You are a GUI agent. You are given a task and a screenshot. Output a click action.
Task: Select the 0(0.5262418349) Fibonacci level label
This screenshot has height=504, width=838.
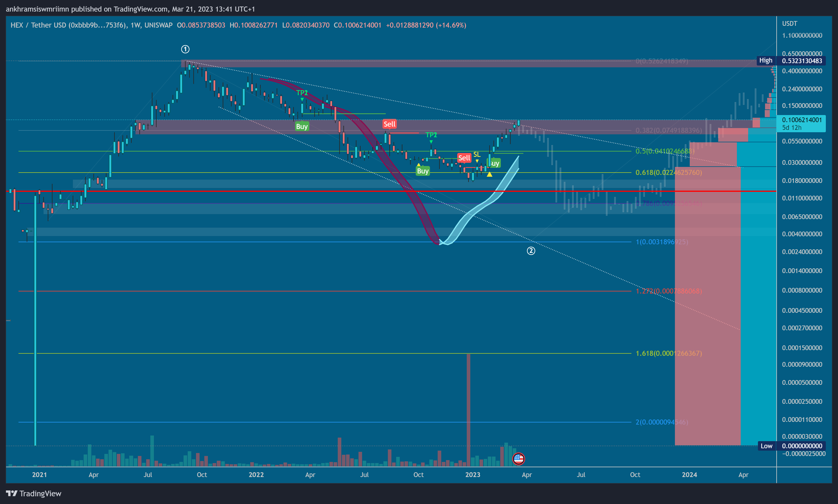(x=662, y=61)
